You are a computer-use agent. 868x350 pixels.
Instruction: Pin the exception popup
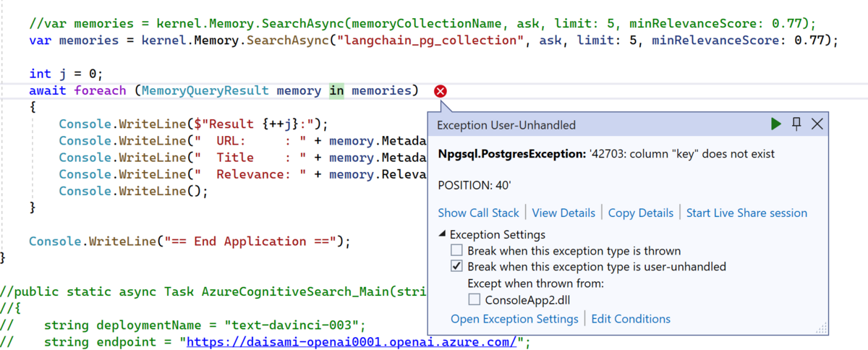tap(796, 124)
